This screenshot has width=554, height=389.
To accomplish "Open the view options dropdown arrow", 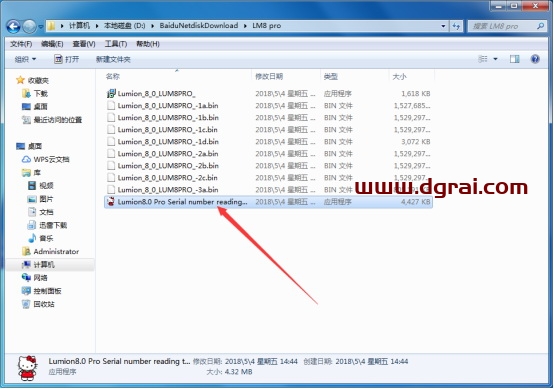I will coord(495,59).
